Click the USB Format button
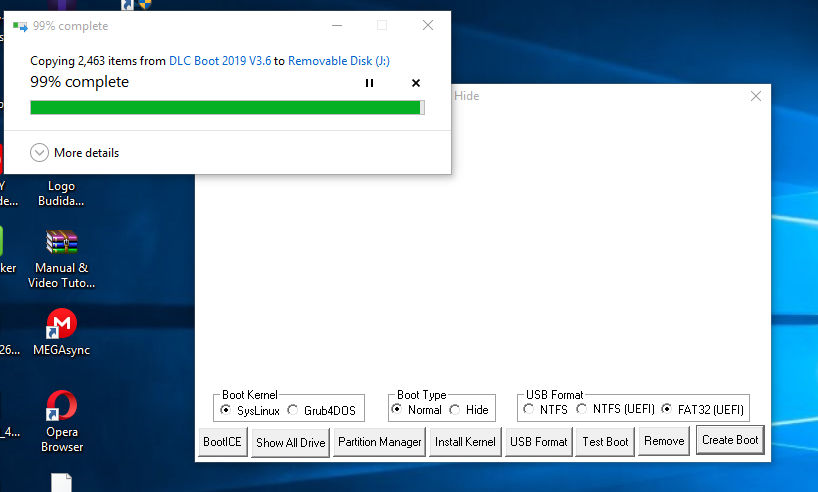Image resolution: width=818 pixels, height=492 pixels. coord(539,442)
